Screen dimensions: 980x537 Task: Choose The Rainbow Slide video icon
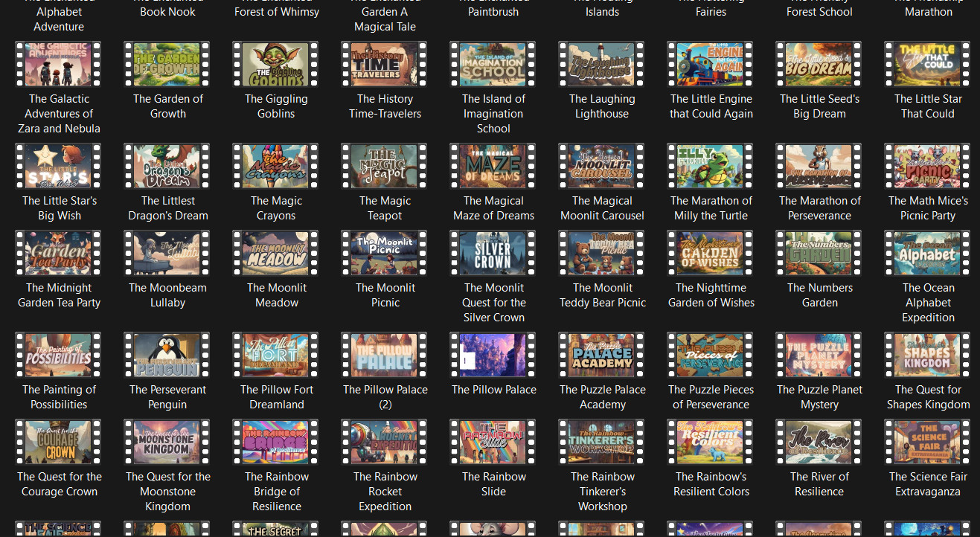point(493,443)
